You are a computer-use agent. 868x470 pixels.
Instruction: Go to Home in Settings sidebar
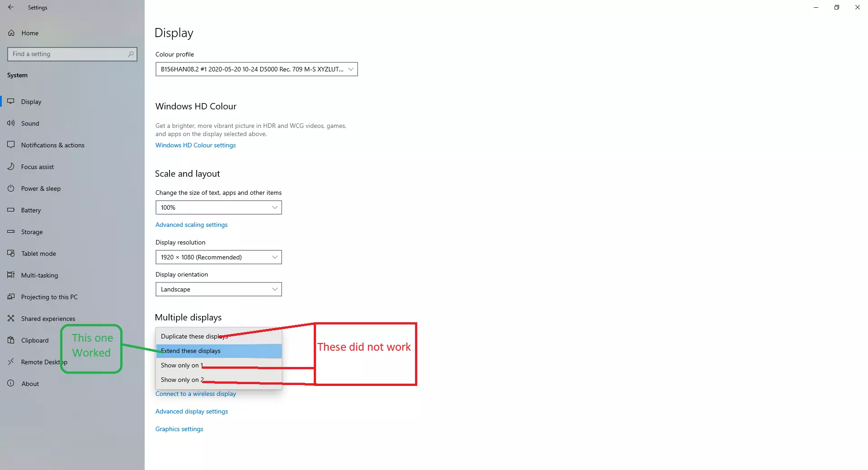point(30,33)
